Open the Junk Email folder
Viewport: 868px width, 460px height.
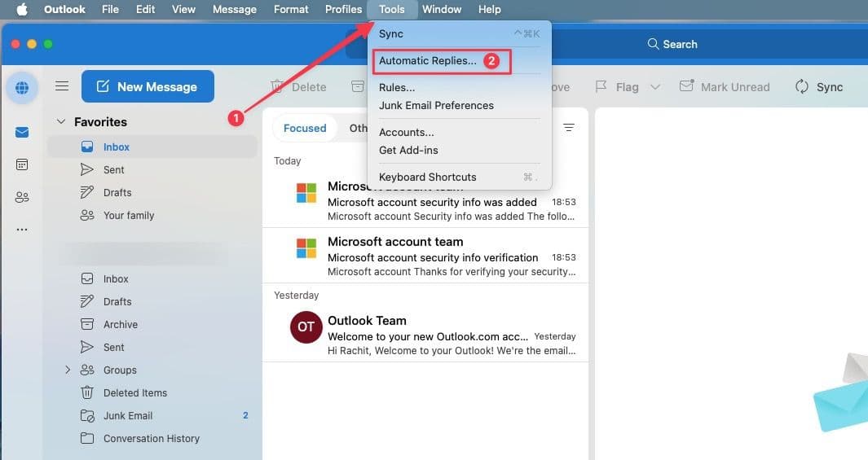point(128,415)
